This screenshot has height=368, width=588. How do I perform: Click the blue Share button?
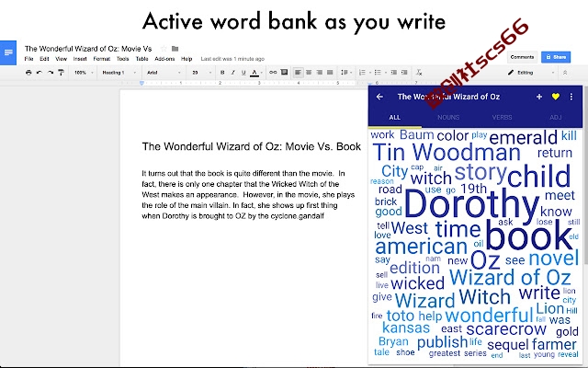(556, 57)
